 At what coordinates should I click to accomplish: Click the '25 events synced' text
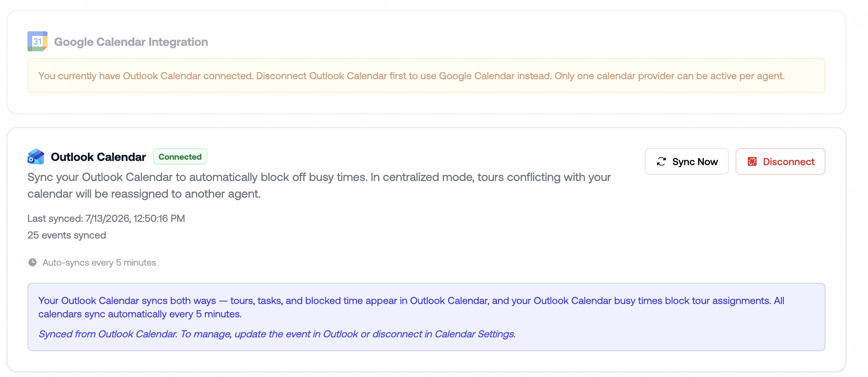coord(67,235)
